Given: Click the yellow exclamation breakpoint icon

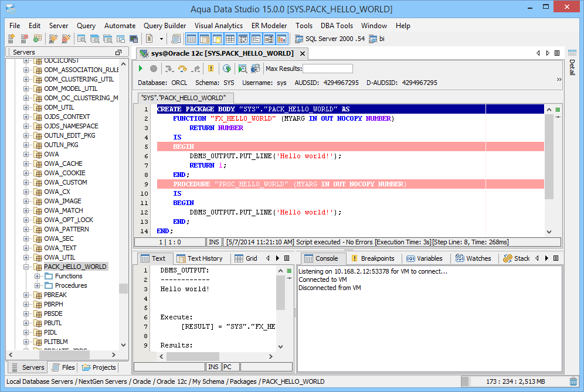Looking at the screenshot, I should pos(211,69).
